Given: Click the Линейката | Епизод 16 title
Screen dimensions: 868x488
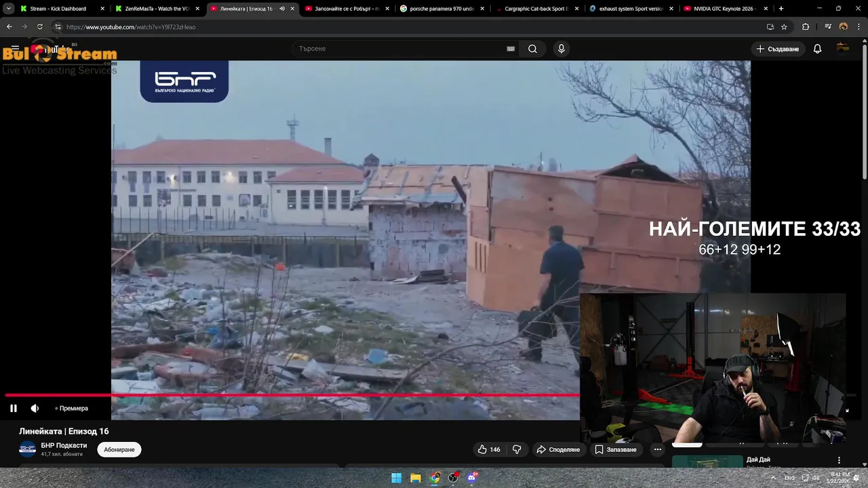Looking at the screenshot, I should click(64, 431).
